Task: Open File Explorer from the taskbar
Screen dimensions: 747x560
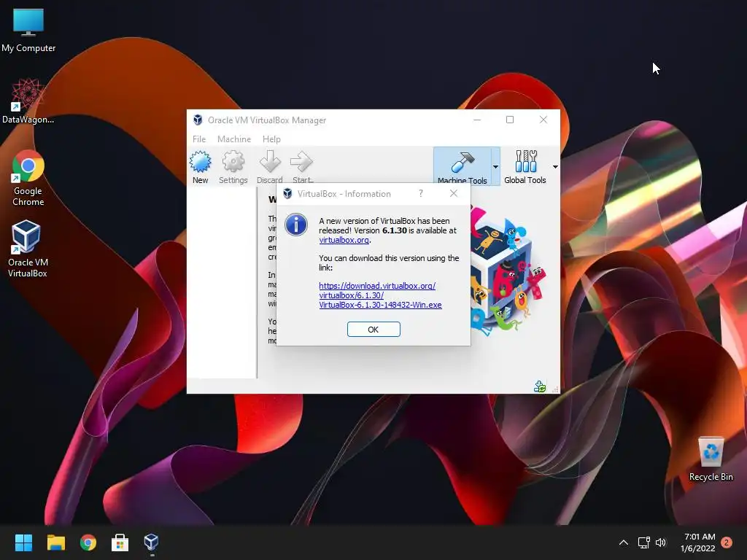Action: pos(55,542)
